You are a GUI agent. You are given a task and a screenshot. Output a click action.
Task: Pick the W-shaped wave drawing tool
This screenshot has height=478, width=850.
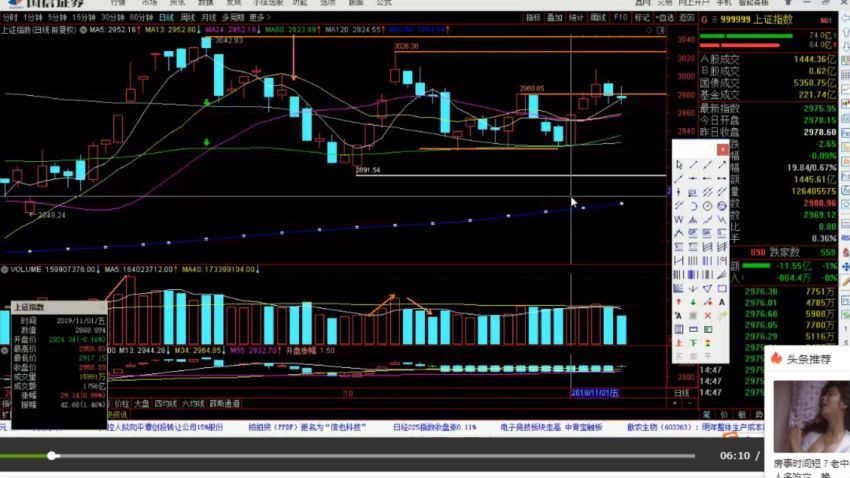pos(679,219)
